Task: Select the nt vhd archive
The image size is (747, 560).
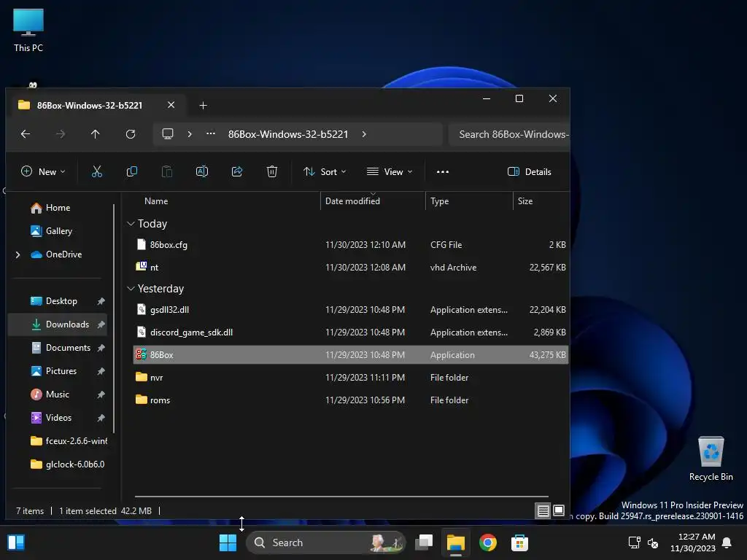Action: [351, 268]
